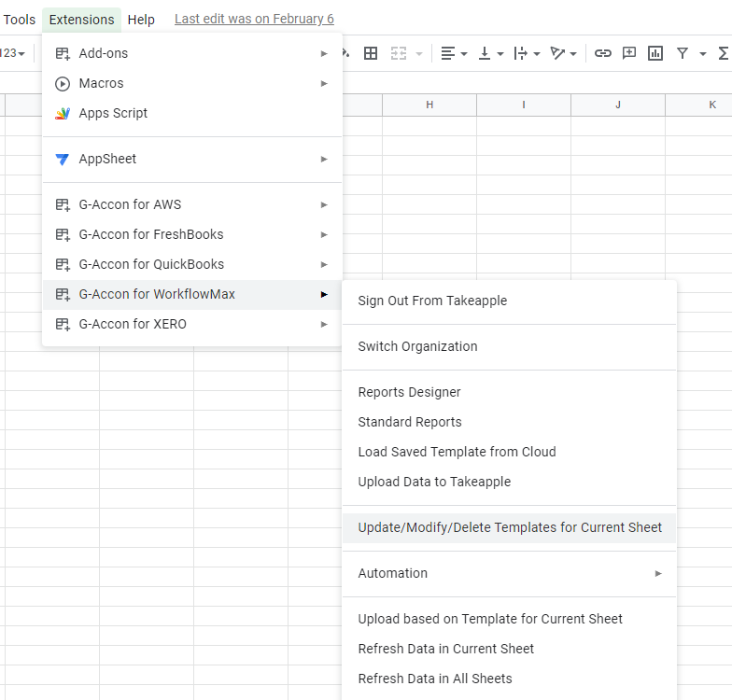Image resolution: width=732 pixels, height=700 pixels.
Task: Expand the Add-ons arrow
Action: [324, 54]
